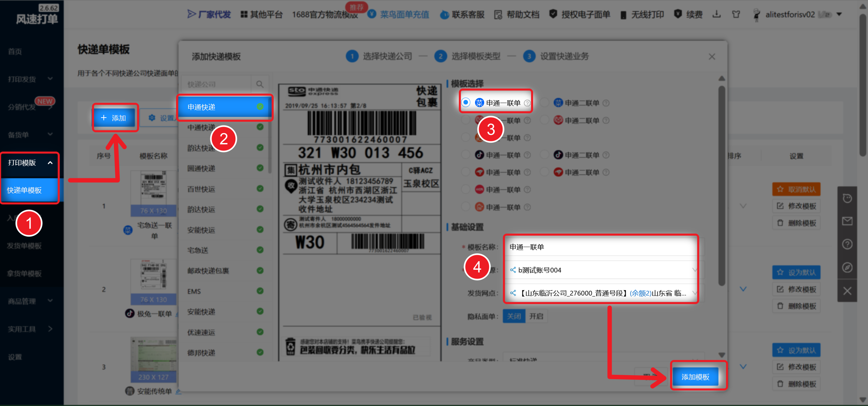This screenshot has width=868, height=406.
Task: Close the add courier template dialog
Action: [x=712, y=57]
